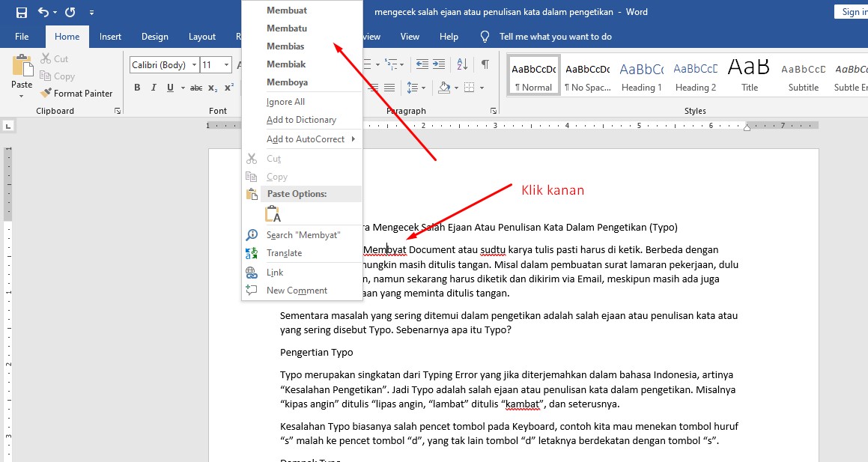Open the line spacing dropdown

pos(422,87)
